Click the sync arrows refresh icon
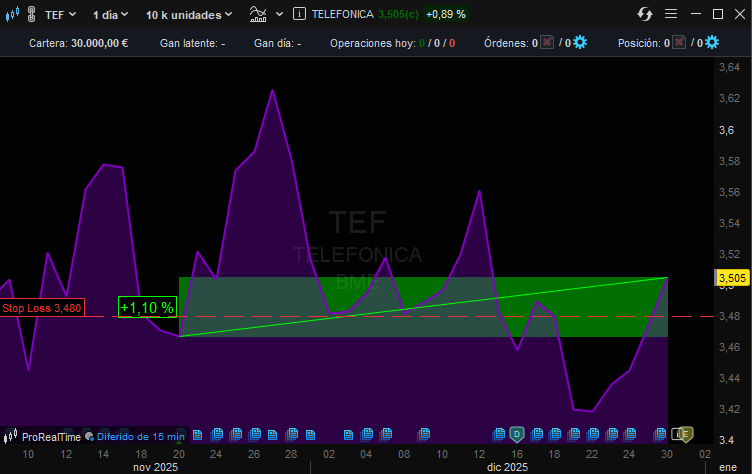752x474 pixels. [x=645, y=14]
